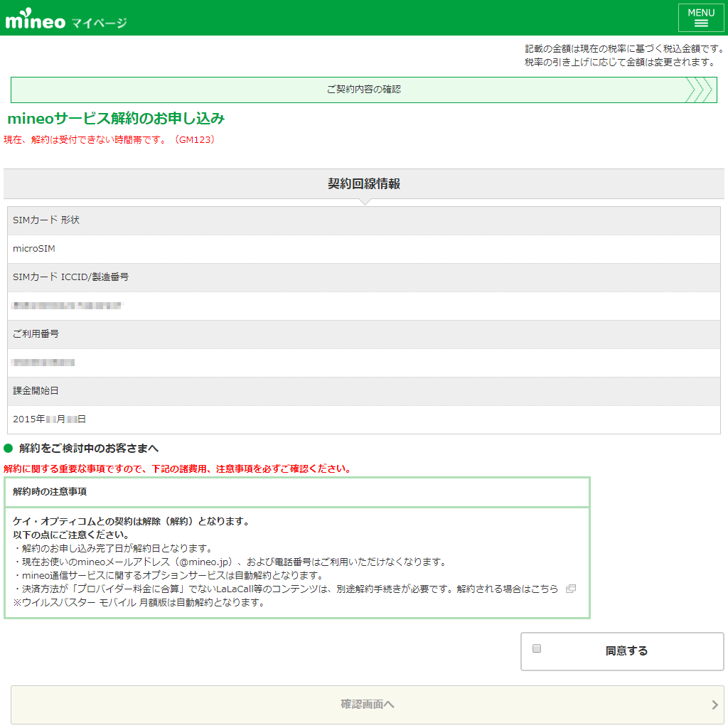Viewport: 728px width, 728px height.
Task: Click the blurred phone number value
Action: [x=43, y=362]
